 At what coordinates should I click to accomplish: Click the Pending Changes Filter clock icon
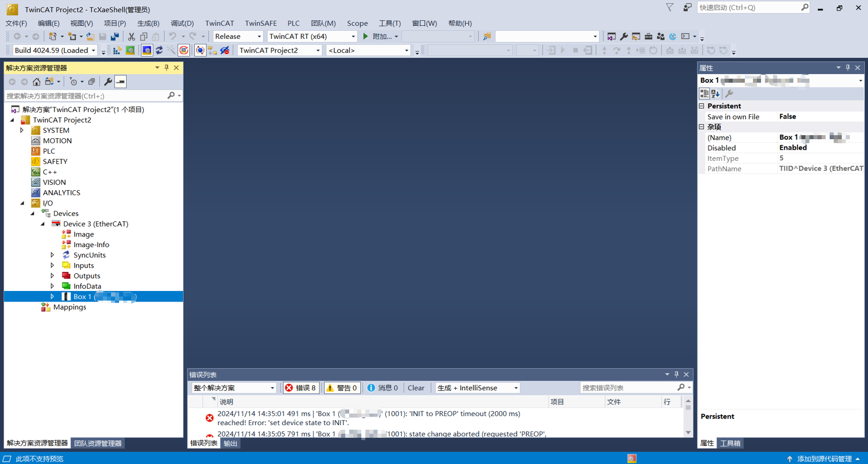tap(74, 82)
